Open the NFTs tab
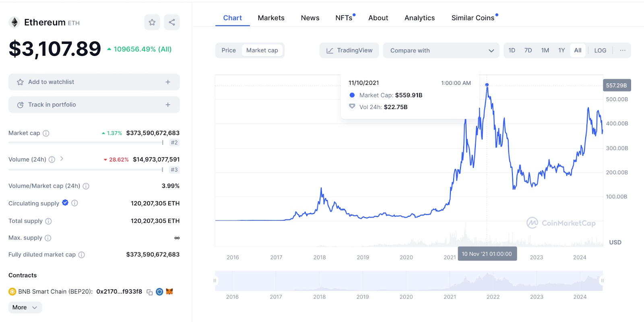This screenshot has height=322, width=644. pyautogui.click(x=345, y=18)
